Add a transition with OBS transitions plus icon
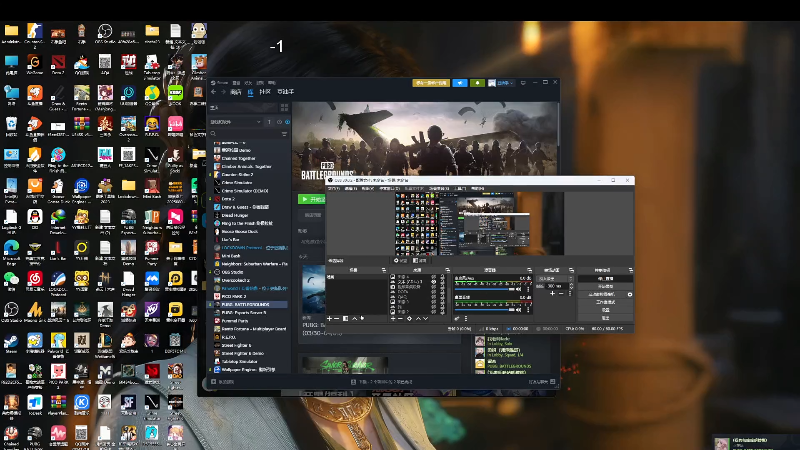The height and width of the screenshot is (450, 800). click(553, 293)
